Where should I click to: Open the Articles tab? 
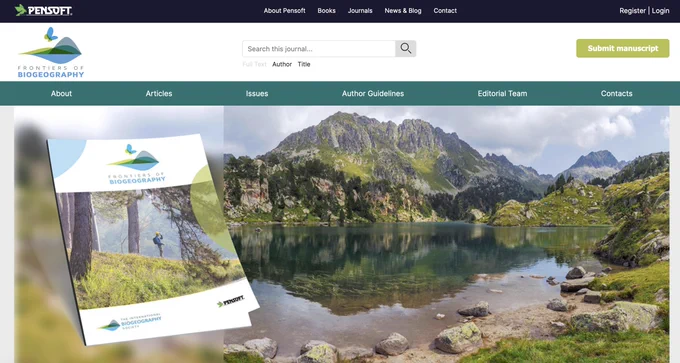[159, 93]
